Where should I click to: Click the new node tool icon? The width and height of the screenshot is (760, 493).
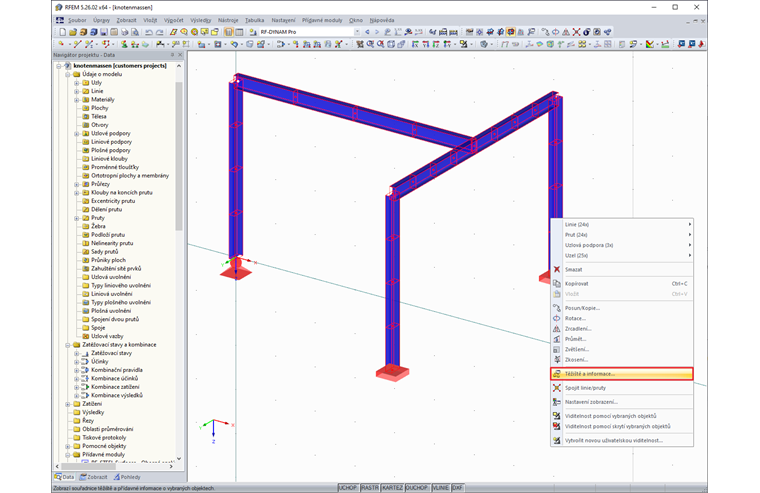coord(62,44)
